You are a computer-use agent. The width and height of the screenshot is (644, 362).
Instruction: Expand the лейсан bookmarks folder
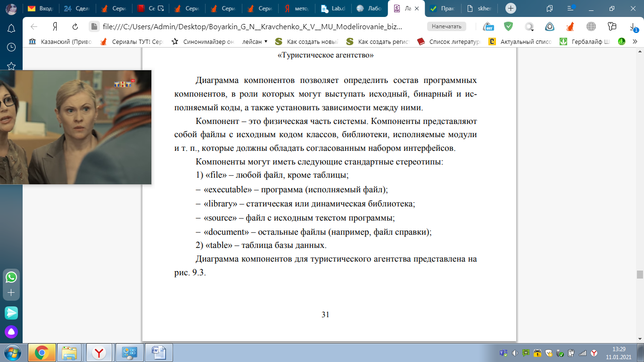pyautogui.click(x=255, y=41)
